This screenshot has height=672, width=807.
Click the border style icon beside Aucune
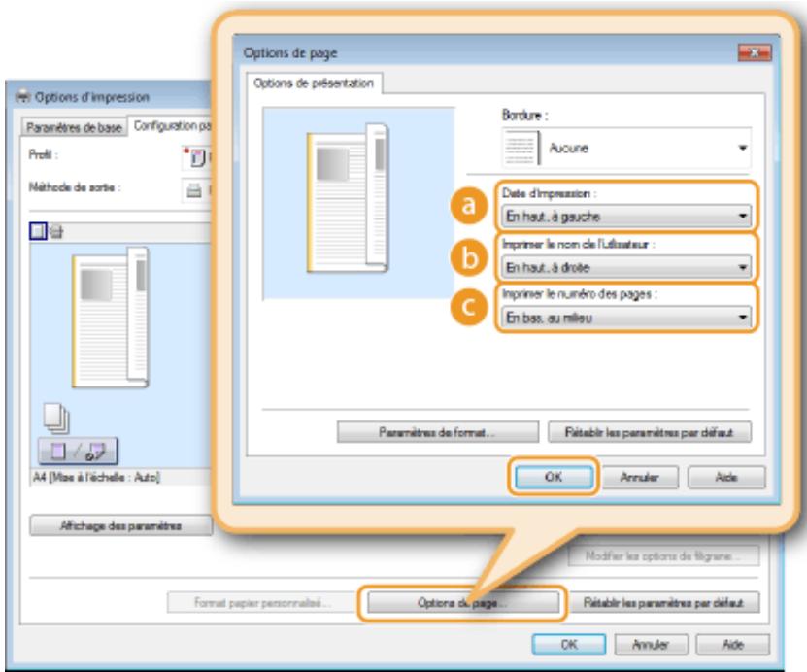tap(521, 149)
